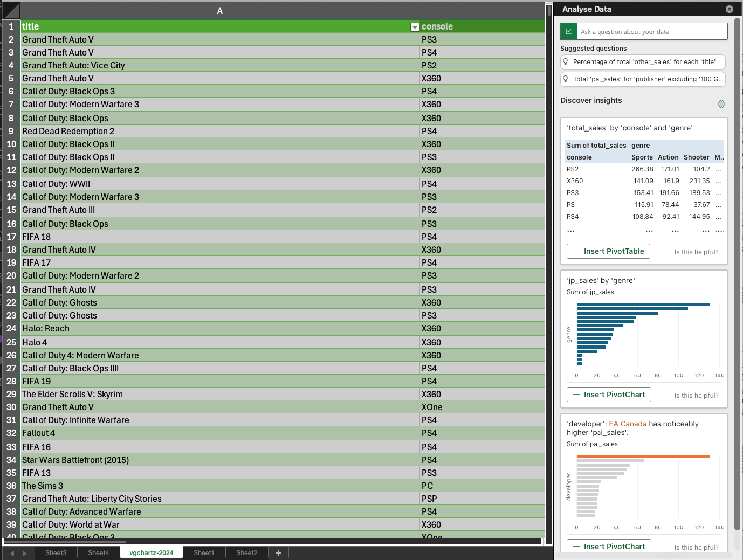Viewport: 743px width, 560px height.
Task: Click 266.38 value in pivot preview
Action: click(642, 169)
